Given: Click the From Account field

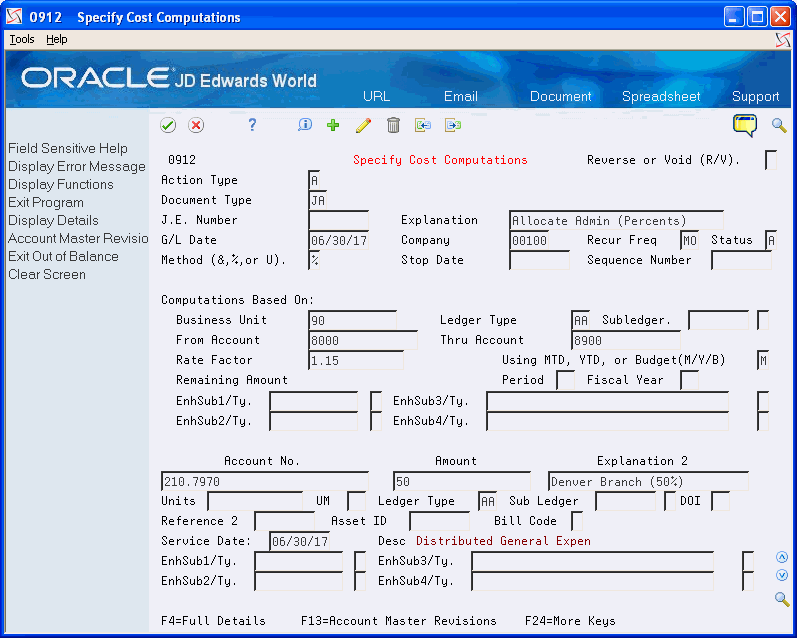Looking at the screenshot, I should (x=363, y=340).
